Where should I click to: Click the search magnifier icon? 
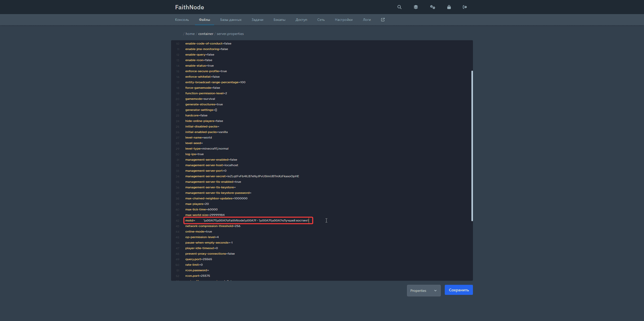coord(399,7)
